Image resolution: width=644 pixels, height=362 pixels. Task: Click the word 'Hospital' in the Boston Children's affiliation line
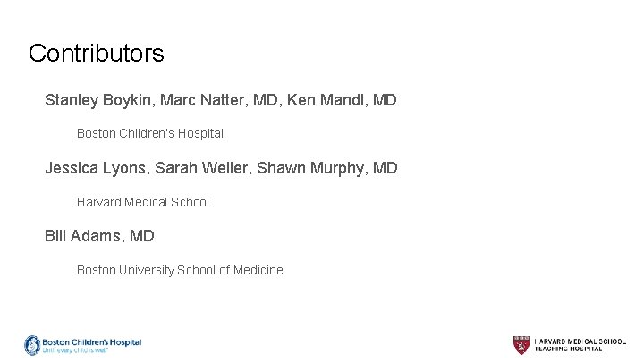point(199,133)
